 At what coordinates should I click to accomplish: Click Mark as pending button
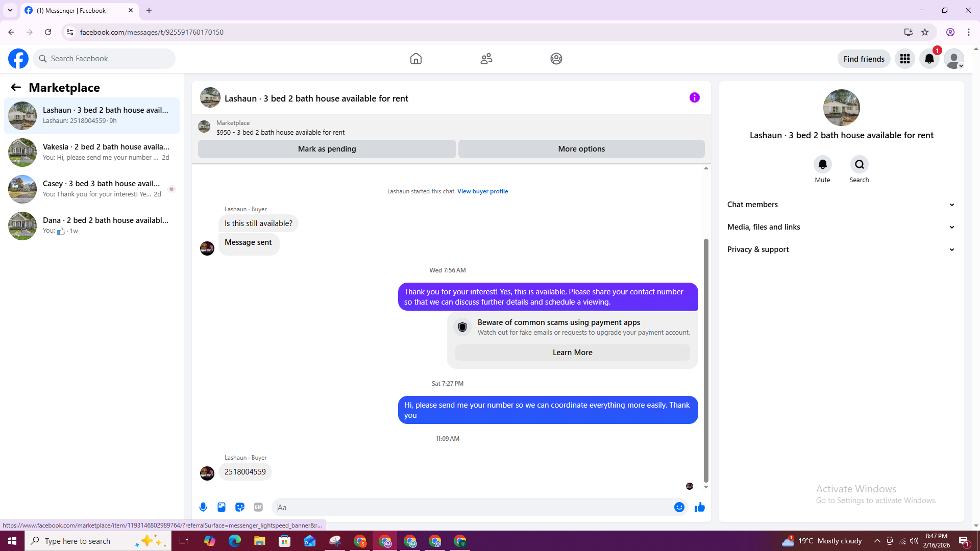[x=327, y=149]
